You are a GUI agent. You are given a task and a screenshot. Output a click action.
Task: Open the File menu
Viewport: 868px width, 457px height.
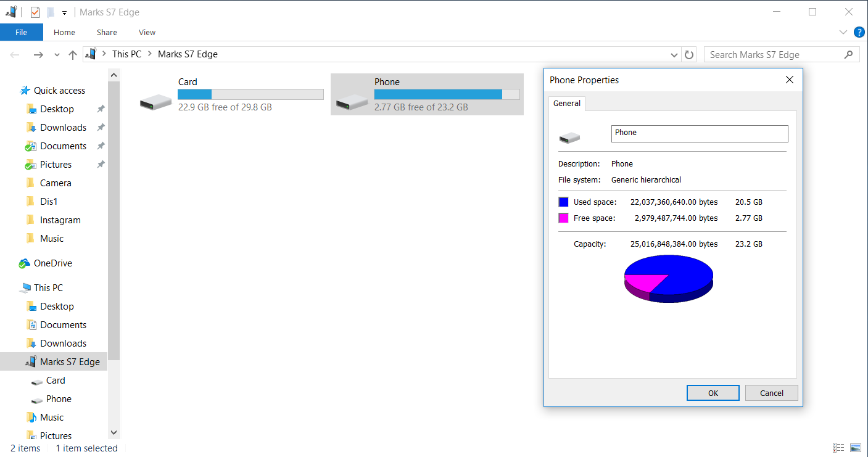coord(21,32)
